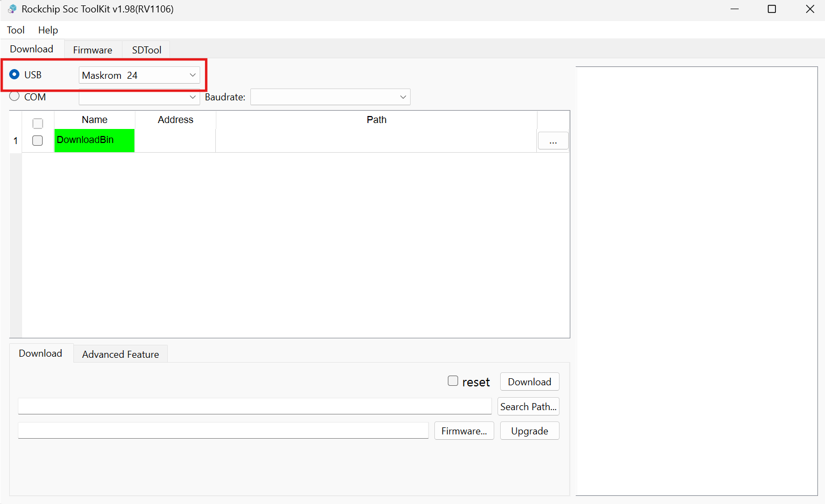Viewport: 825px width, 504px height.
Task: Select the USB radio button
Action: (15, 74)
